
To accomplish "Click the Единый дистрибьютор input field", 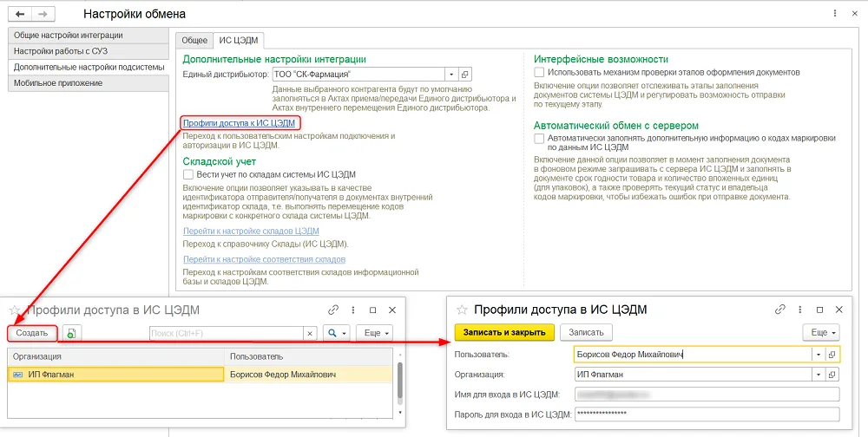I will point(358,74).
